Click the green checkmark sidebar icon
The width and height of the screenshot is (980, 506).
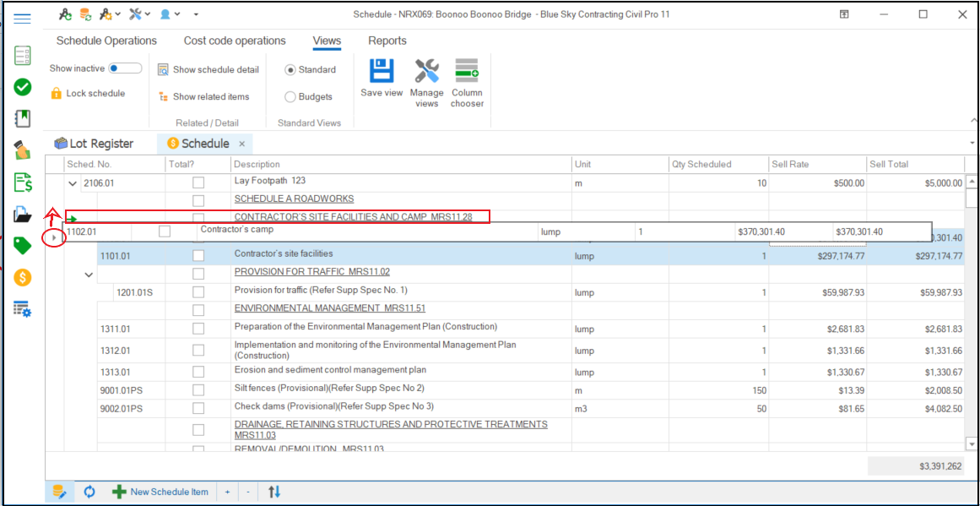(23, 87)
